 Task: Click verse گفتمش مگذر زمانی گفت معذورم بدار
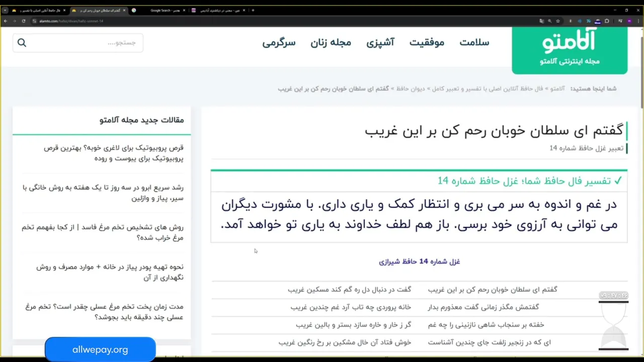tap(484, 307)
